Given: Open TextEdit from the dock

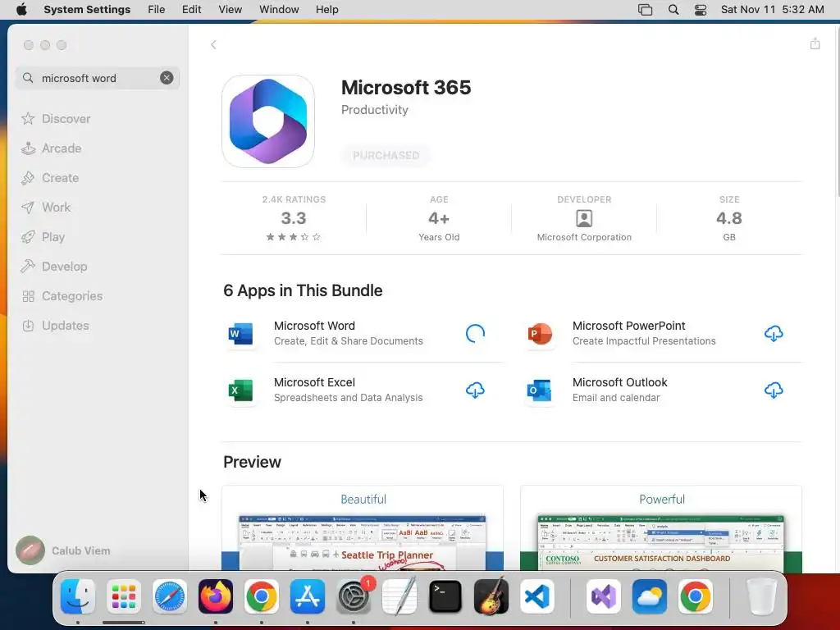Looking at the screenshot, I should pyautogui.click(x=399, y=596).
